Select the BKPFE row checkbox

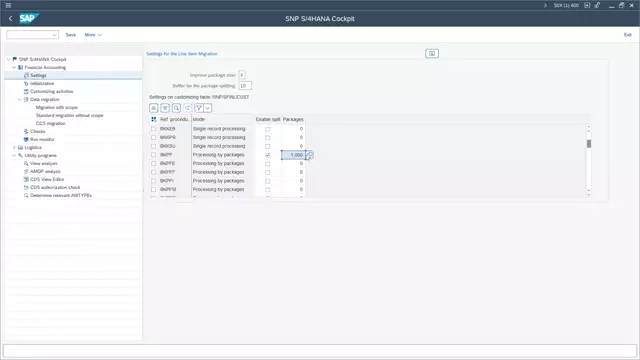[153, 163]
